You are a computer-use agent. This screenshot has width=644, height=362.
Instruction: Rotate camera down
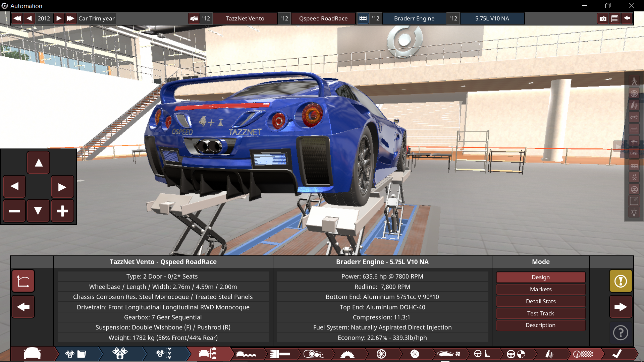(x=39, y=211)
